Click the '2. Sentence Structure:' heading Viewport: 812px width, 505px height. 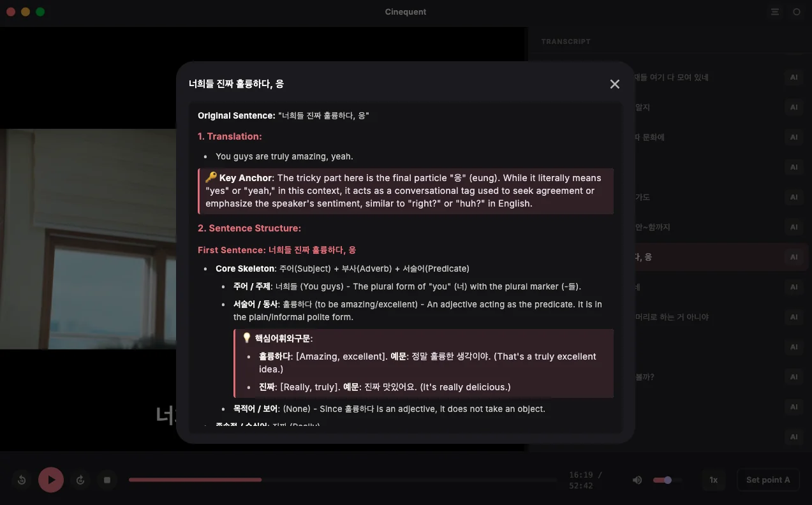point(249,228)
